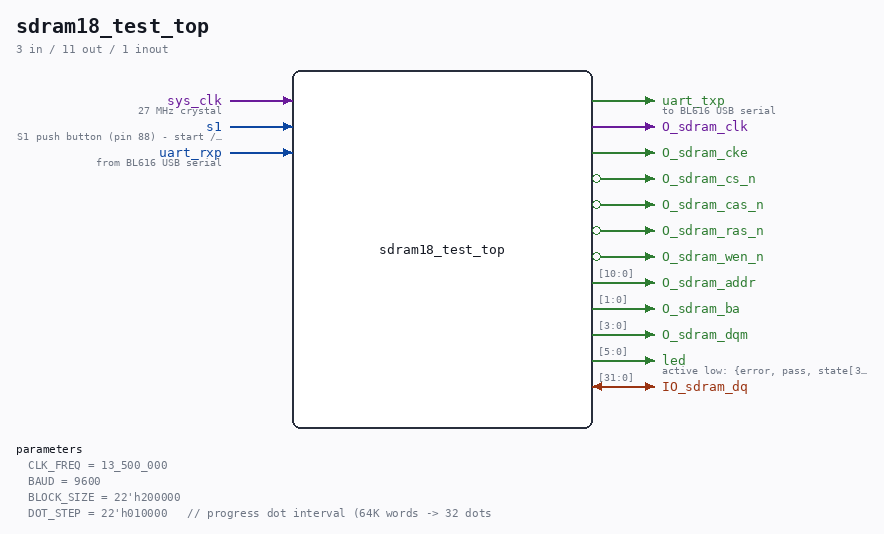Click the inversion bubble on O_sdram_cs_n

pyautogui.click(x=596, y=179)
